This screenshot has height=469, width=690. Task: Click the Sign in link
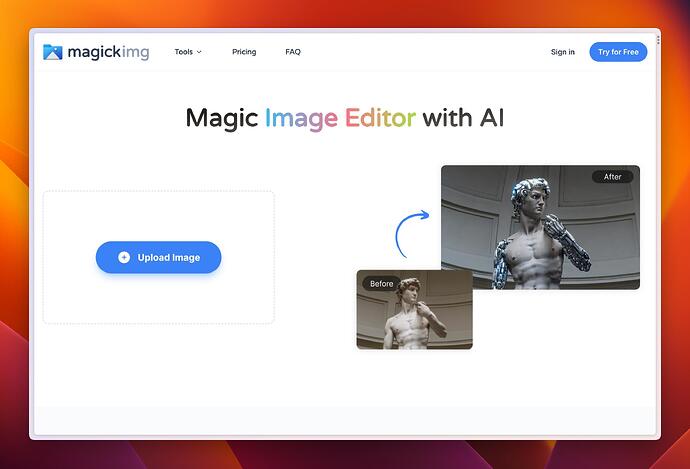coord(562,52)
